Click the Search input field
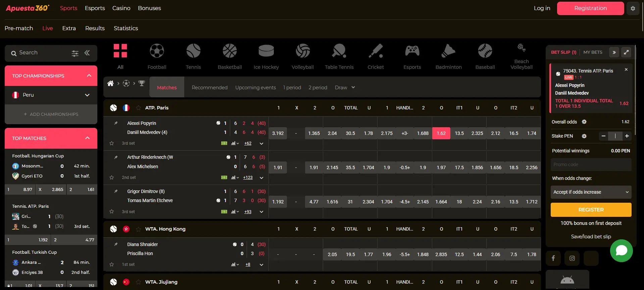 [40, 53]
